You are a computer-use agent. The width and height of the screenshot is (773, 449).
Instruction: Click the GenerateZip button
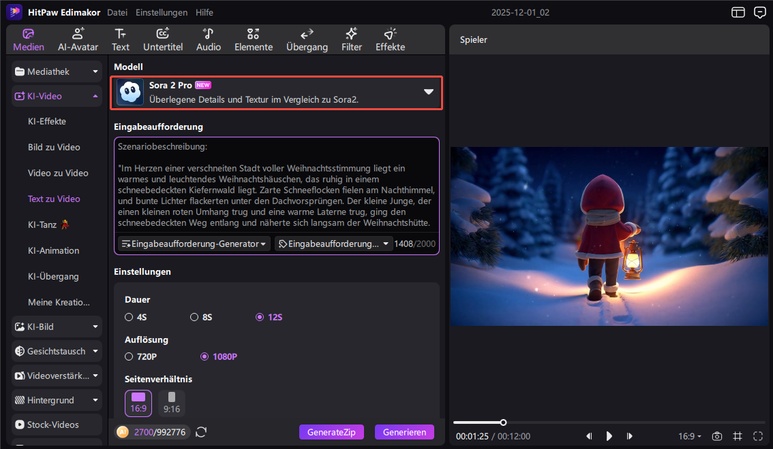[331, 432]
